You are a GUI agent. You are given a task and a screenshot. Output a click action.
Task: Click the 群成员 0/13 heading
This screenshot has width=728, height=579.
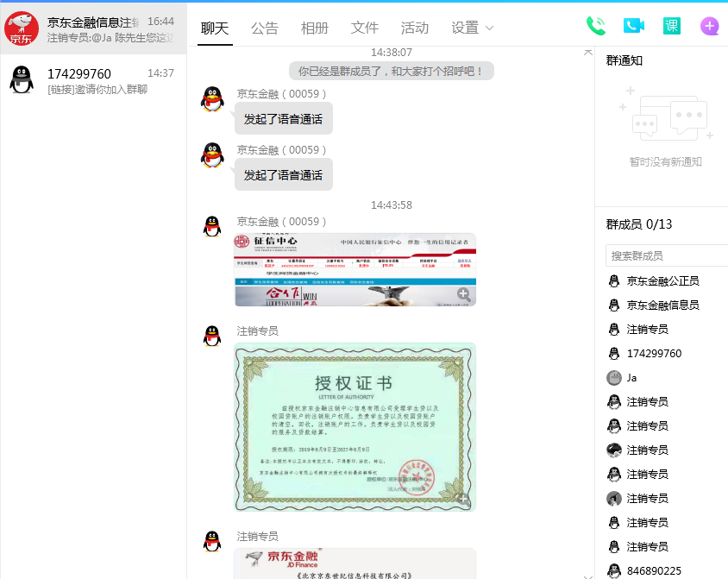(x=639, y=224)
